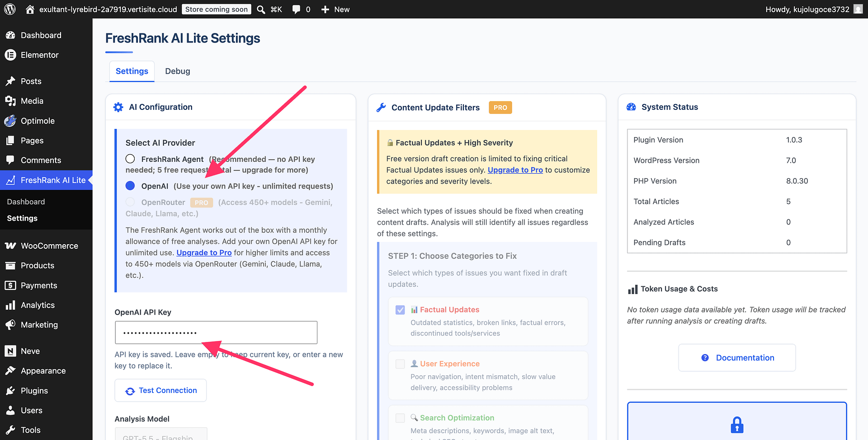Click the Appearance brush icon
The image size is (868, 440).
pyautogui.click(x=10, y=371)
